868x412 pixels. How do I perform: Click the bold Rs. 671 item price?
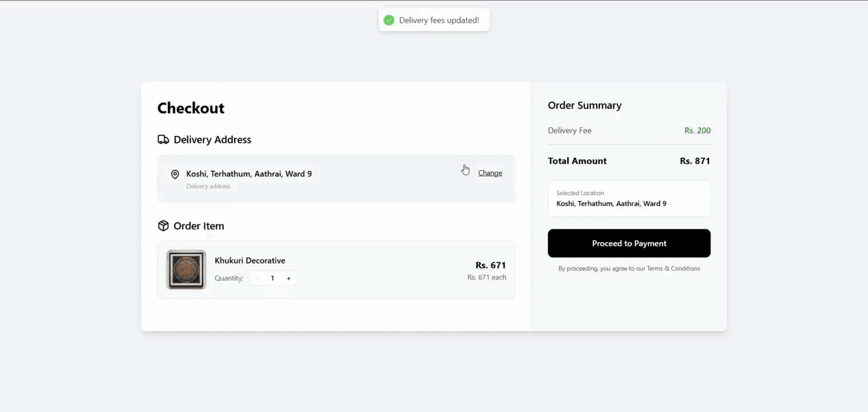pos(491,266)
